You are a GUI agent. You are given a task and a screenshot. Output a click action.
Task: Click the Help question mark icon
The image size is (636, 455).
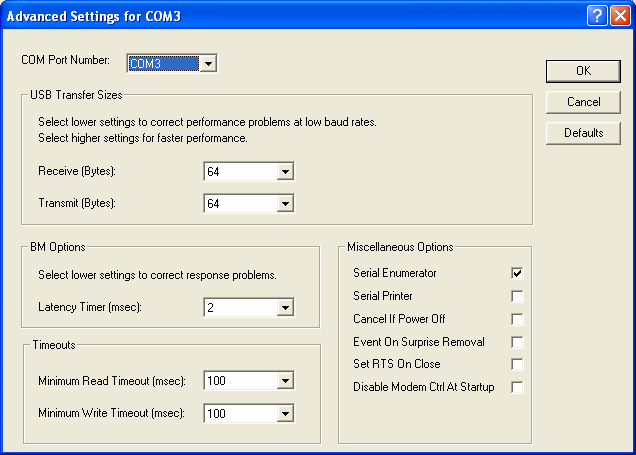coord(598,17)
